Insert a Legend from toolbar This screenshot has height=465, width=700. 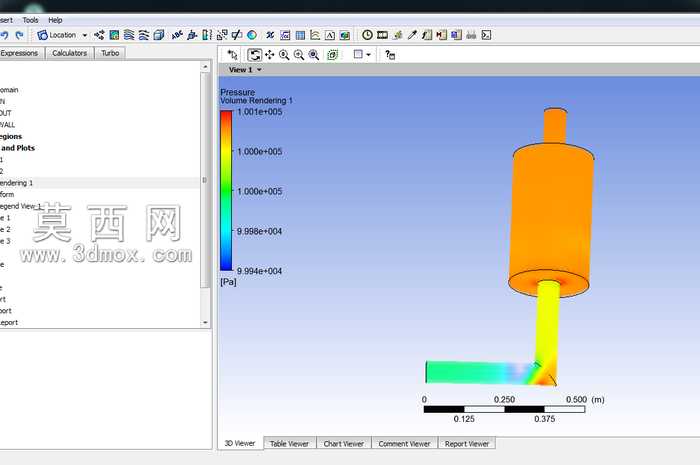coord(207,35)
